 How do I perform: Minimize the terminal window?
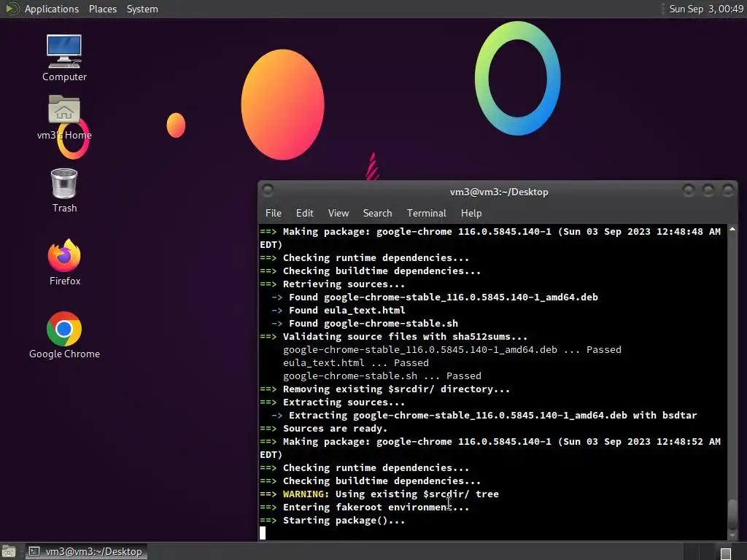click(x=689, y=191)
